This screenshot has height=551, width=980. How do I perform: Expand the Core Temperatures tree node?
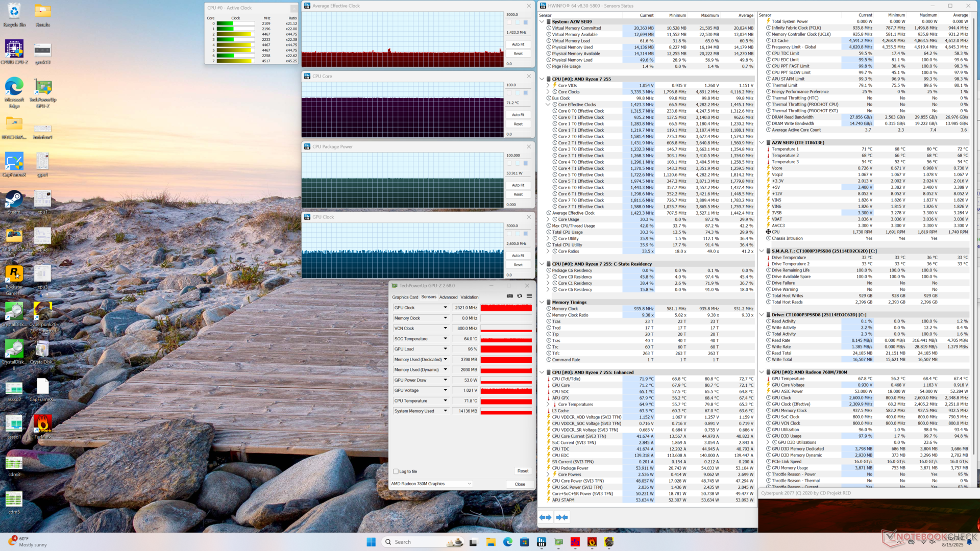point(548,405)
